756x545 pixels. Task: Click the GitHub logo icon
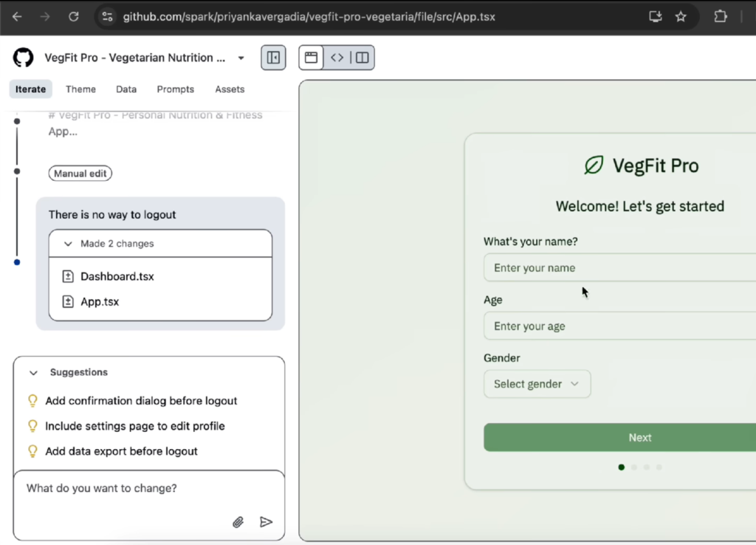coord(24,58)
